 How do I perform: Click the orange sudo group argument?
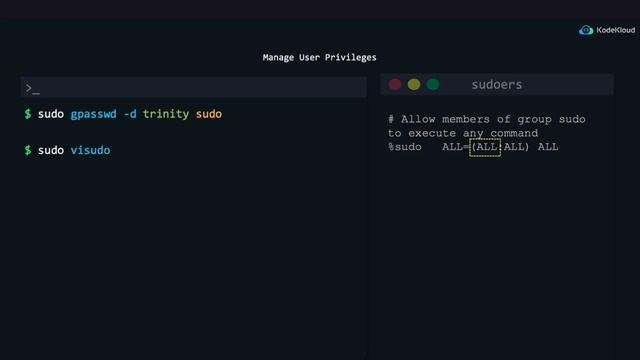[209, 114]
